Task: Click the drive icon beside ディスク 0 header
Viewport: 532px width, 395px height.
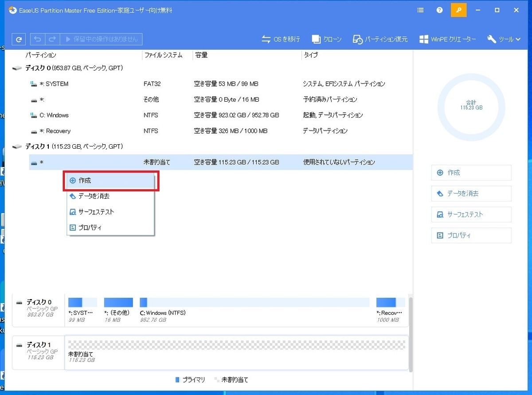Action: (x=17, y=69)
